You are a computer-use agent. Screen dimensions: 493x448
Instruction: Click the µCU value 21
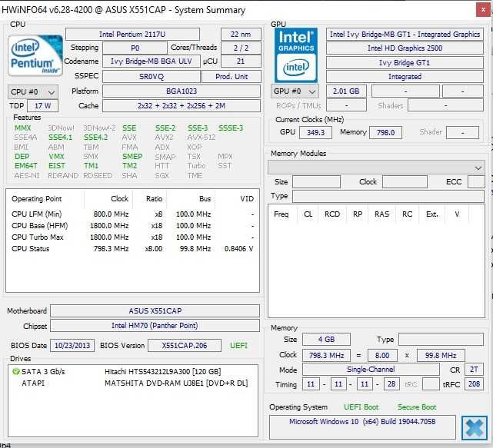tap(241, 61)
